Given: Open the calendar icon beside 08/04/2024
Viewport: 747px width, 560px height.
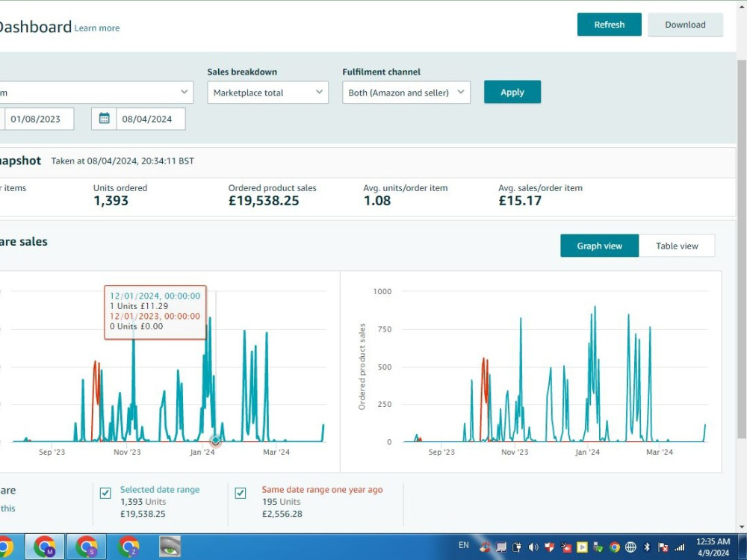Looking at the screenshot, I should [x=105, y=119].
